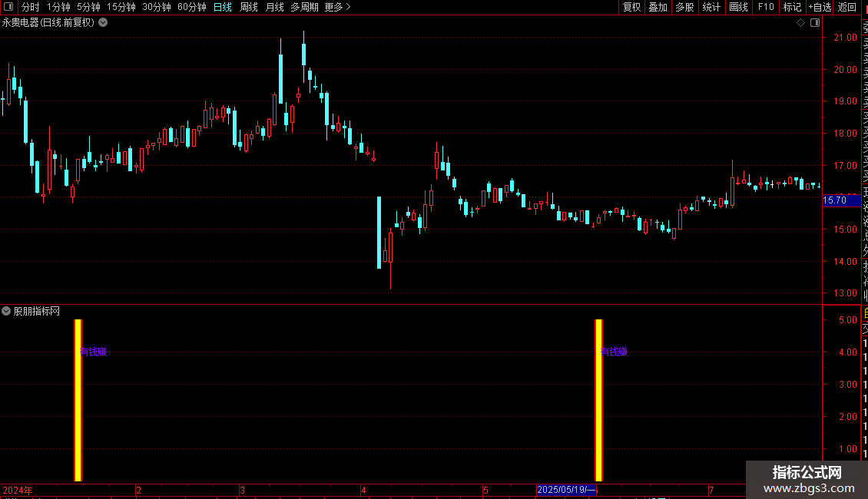Click the second 有钱赚 signal bar
Image resolution: width=868 pixels, height=499 pixels.
click(598, 400)
